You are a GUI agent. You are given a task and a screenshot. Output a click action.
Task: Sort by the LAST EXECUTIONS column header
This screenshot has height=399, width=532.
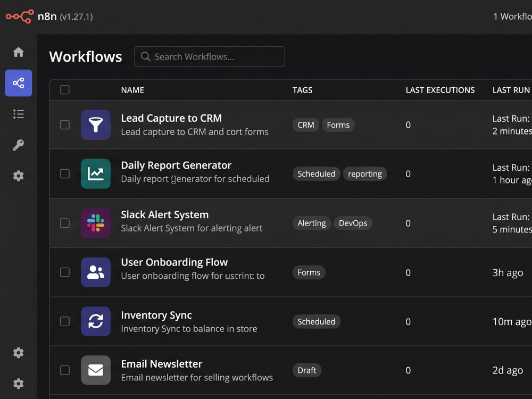(x=440, y=90)
